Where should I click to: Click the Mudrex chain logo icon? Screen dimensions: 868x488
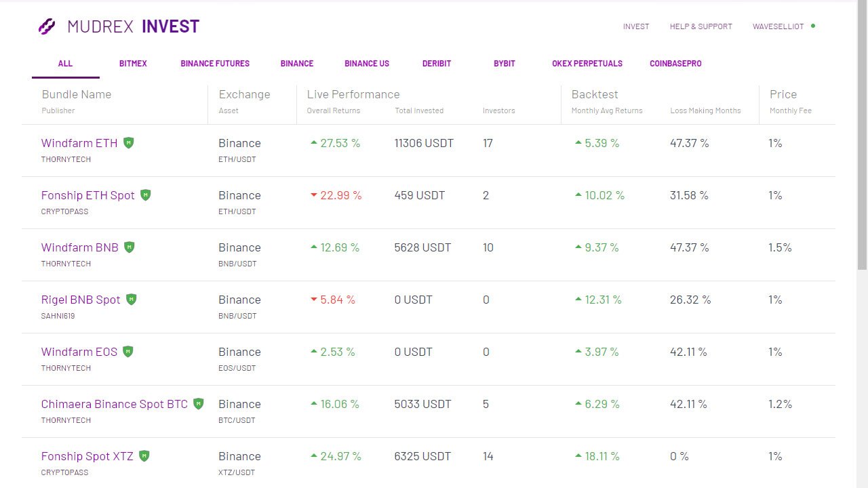tap(47, 26)
